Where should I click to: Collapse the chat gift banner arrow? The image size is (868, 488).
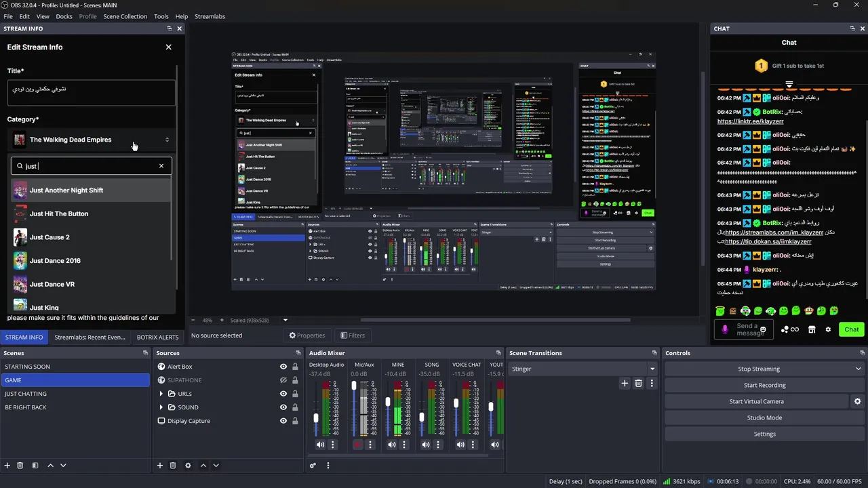click(789, 85)
